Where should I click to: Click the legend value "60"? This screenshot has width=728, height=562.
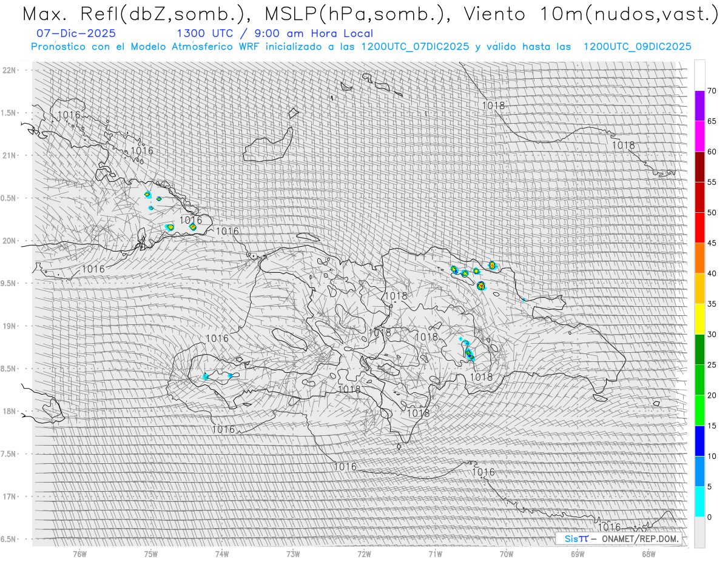712,152
